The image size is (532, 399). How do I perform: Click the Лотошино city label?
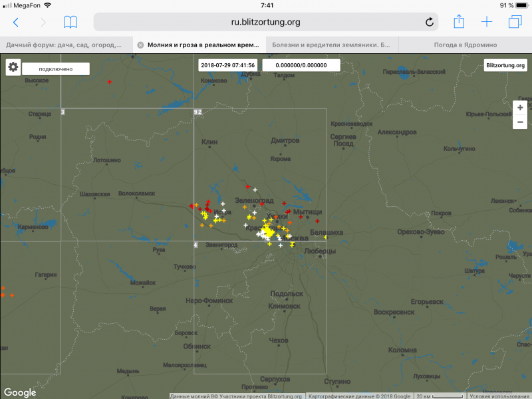click(x=107, y=160)
